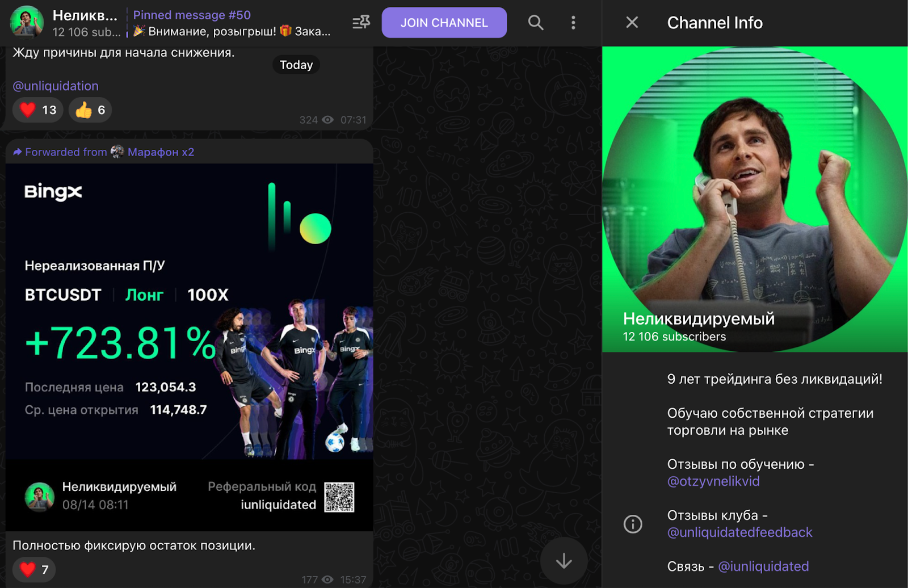Open the @unliquidatedfeedback club link
Image resolution: width=908 pixels, height=588 pixels.
click(x=739, y=532)
